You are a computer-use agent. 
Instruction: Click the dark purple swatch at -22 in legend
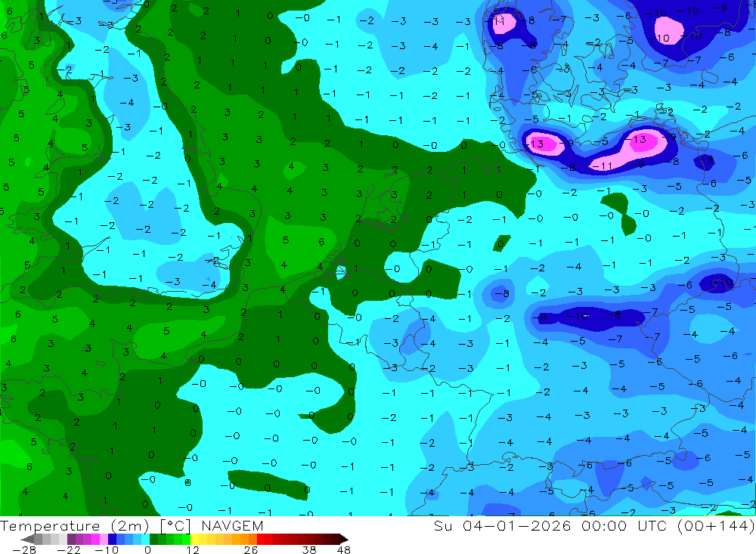pyautogui.click(x=71, y=539)
